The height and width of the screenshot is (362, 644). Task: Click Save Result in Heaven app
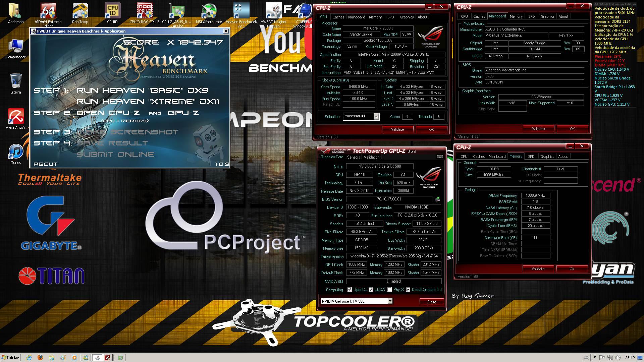[x=112, y=143]
